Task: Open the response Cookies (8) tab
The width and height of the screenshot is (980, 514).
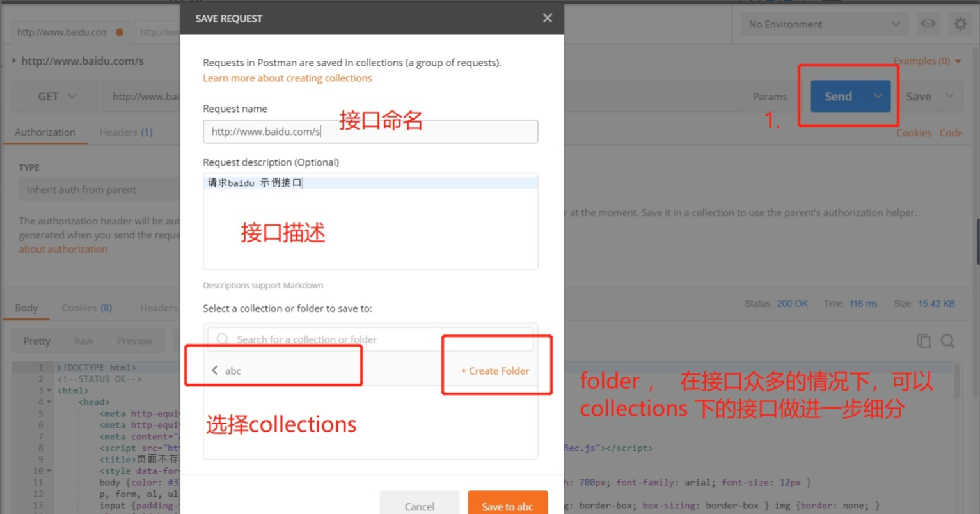Action: [x=86, y=308]
